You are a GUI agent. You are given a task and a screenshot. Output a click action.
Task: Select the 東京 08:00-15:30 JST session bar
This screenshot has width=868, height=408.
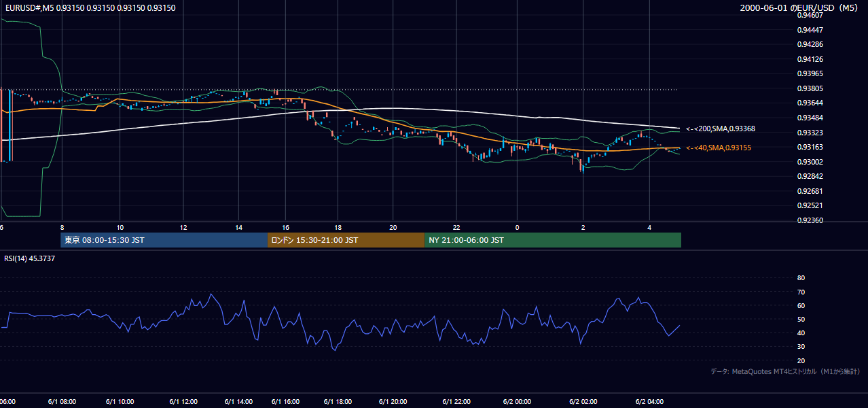(164, 240)
